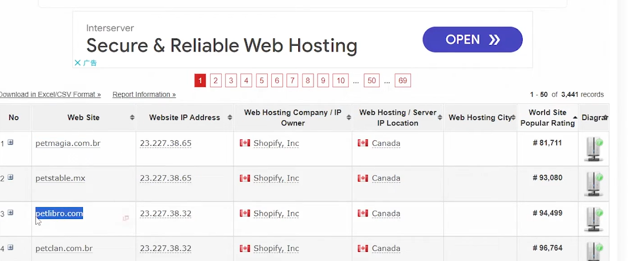
Task: Go to page 5 of results
Action: [x=261, y=80]
